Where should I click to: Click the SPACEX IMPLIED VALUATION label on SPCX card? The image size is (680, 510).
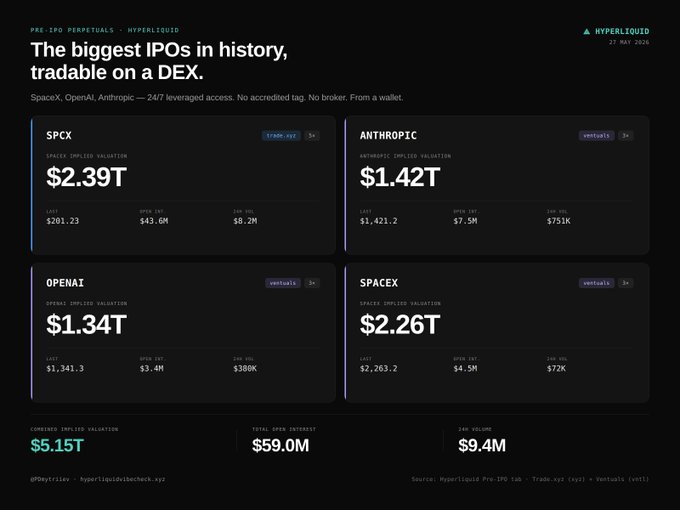[x=87, y=156]
